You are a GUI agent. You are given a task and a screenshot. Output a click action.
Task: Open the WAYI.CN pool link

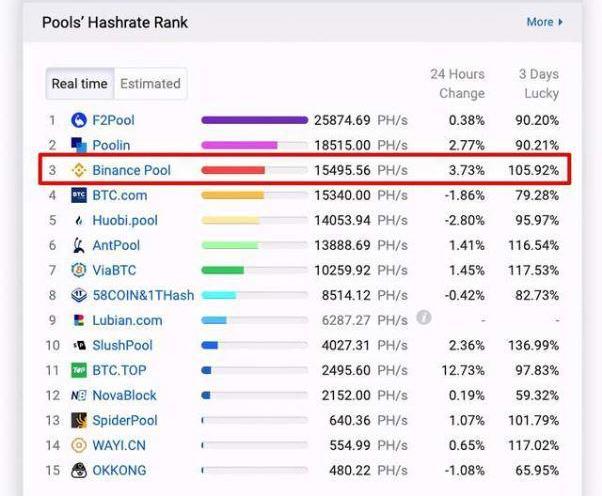tap(119, 445)
